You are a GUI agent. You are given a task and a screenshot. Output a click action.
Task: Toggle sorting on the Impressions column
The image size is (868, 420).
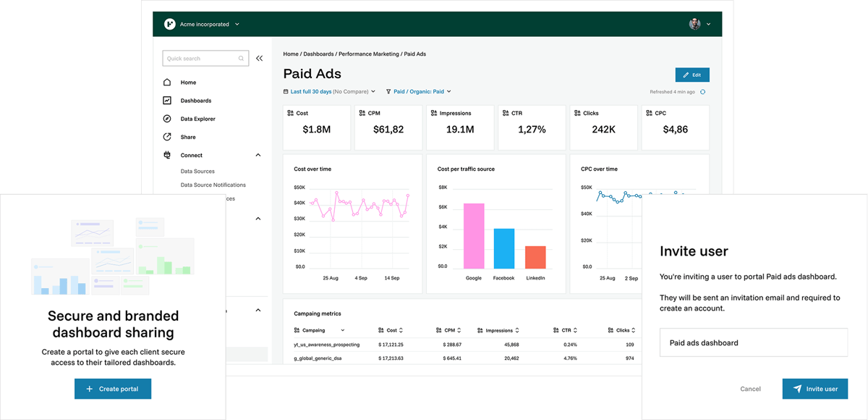click(516, 329)
